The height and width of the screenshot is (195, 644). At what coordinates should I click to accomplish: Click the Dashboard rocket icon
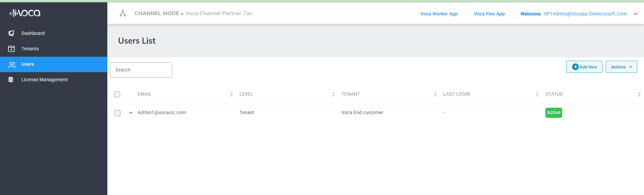11,33
